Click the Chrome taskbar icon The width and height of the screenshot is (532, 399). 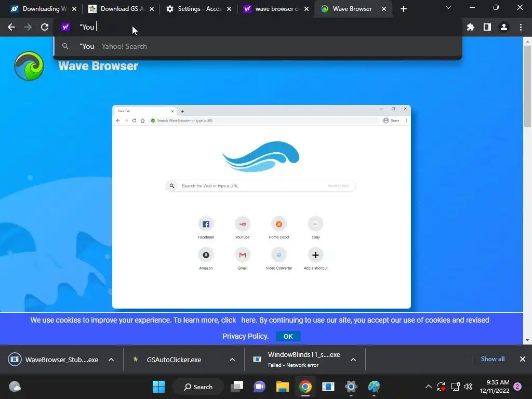pyautogui.click(x=305, y=387)
